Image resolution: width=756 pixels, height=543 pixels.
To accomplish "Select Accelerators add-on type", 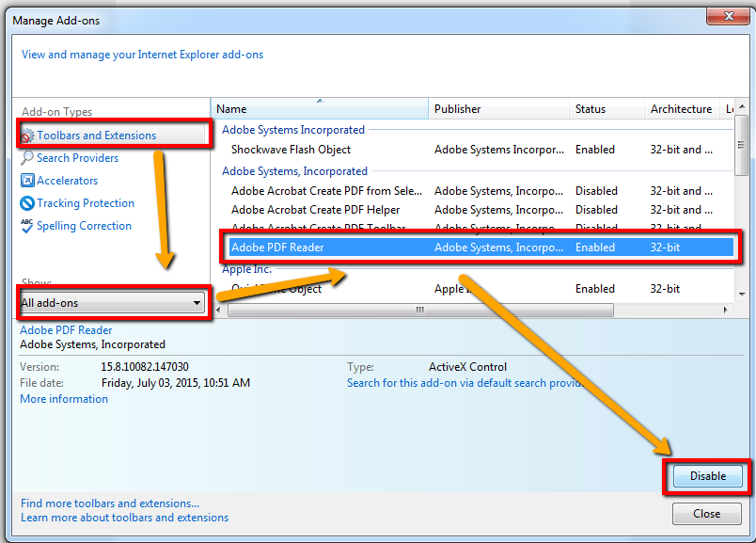I will coord(68,181).
